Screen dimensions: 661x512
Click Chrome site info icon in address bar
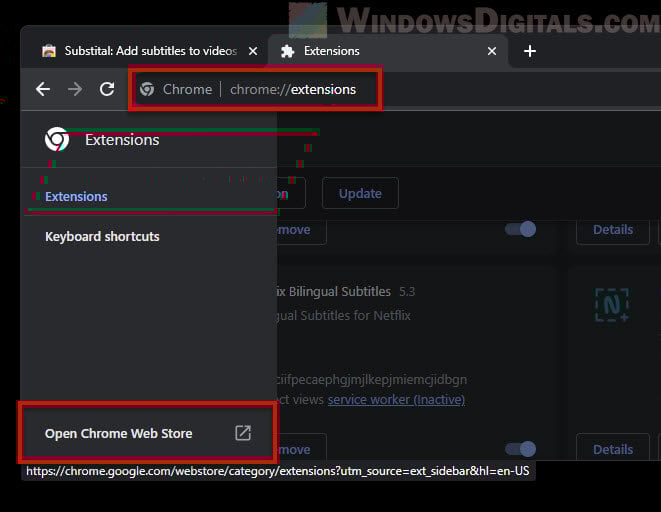click(147, 89)
